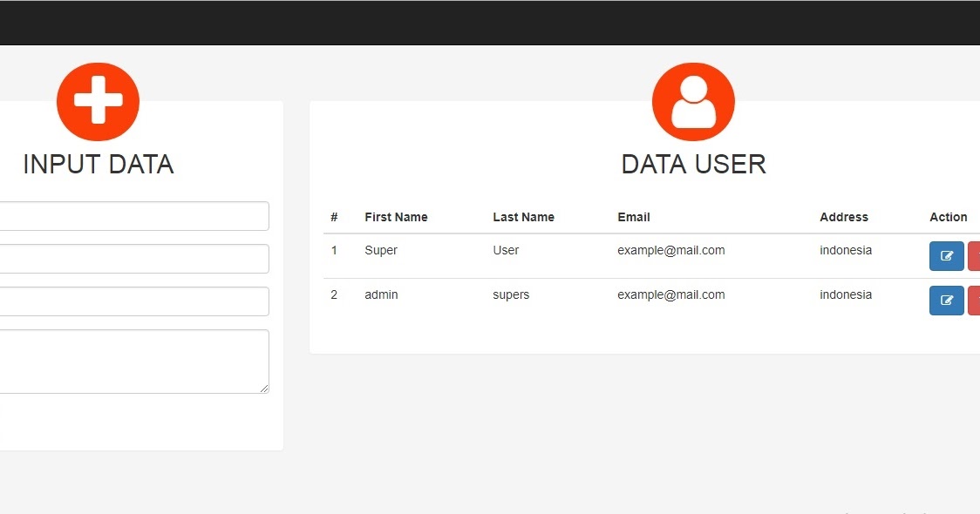Focus the first text field in Input Data

(133, 216)
